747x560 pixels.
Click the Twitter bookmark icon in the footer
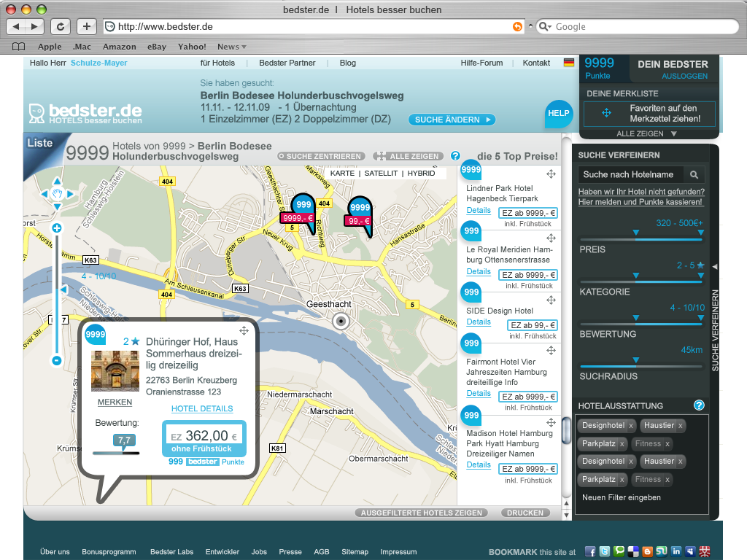(606, 552)
